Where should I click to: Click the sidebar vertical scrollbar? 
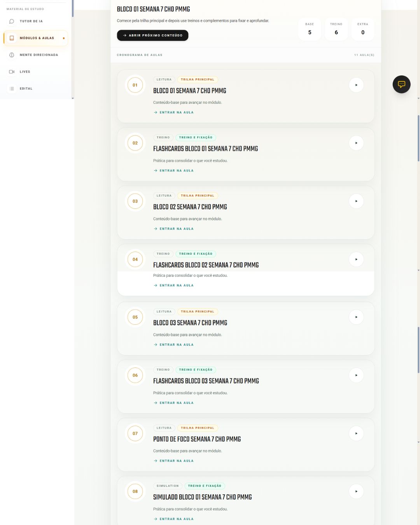tap(73, 9)
